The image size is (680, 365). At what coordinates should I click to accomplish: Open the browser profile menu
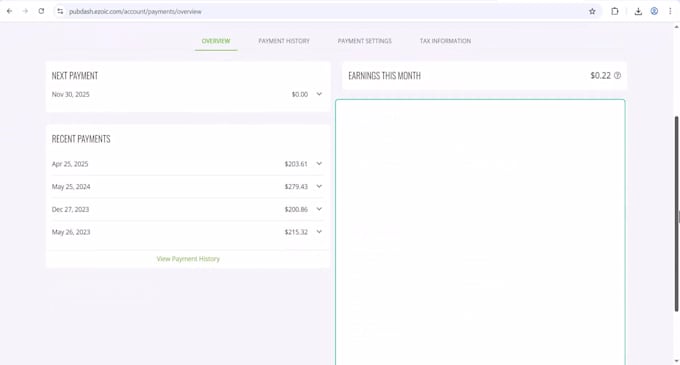point(654,11)
